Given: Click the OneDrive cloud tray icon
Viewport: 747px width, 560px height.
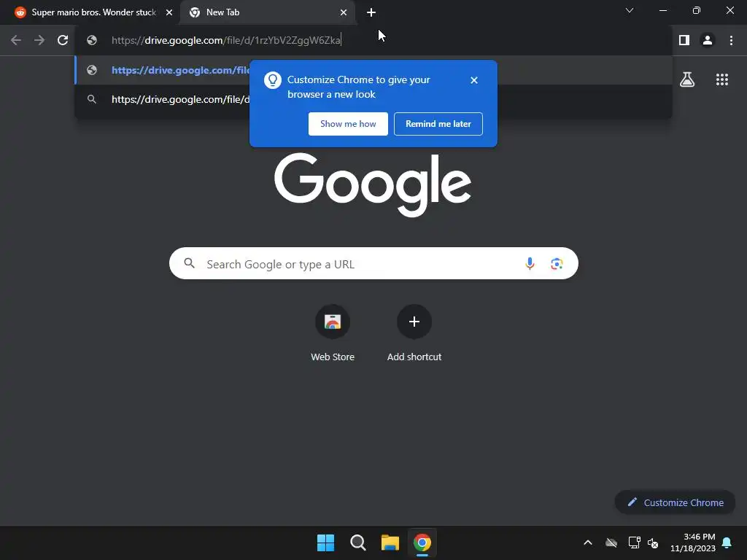Looking at the screenshot, I should pos(611,542).
